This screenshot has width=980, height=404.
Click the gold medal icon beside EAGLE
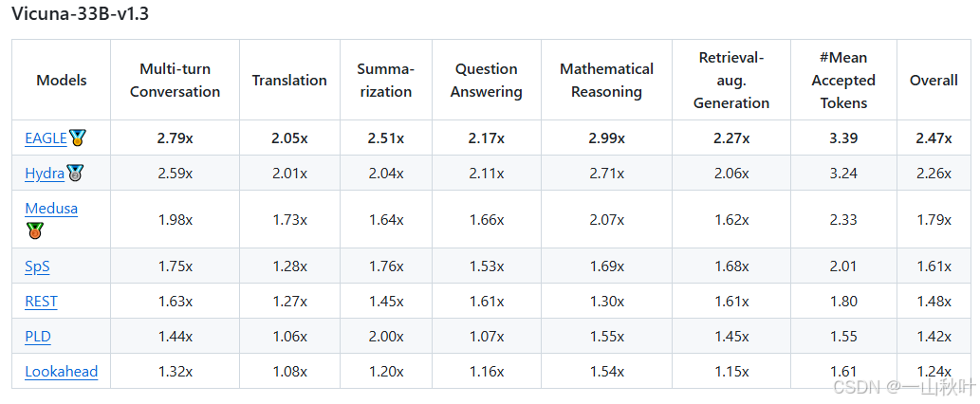77,138
